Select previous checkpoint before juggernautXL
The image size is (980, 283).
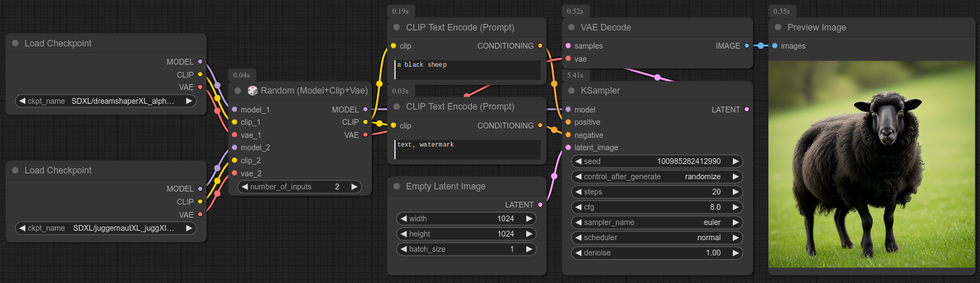[x=22, y=228]
